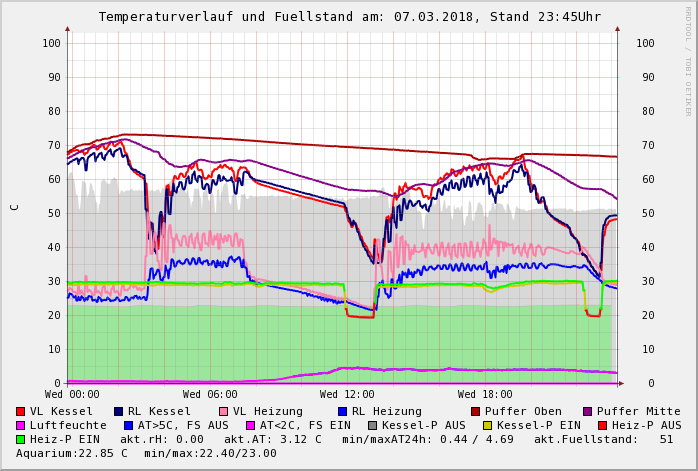
Task: Click the blue RL Heizung legend swatch
Action: tap(342, 411)
